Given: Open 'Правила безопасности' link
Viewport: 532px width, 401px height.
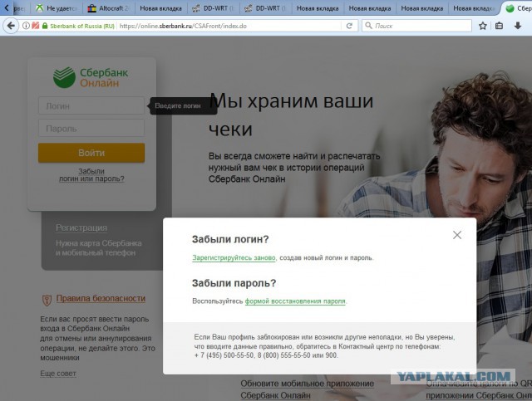Looking at the screenshot, I should click(101, 298).
